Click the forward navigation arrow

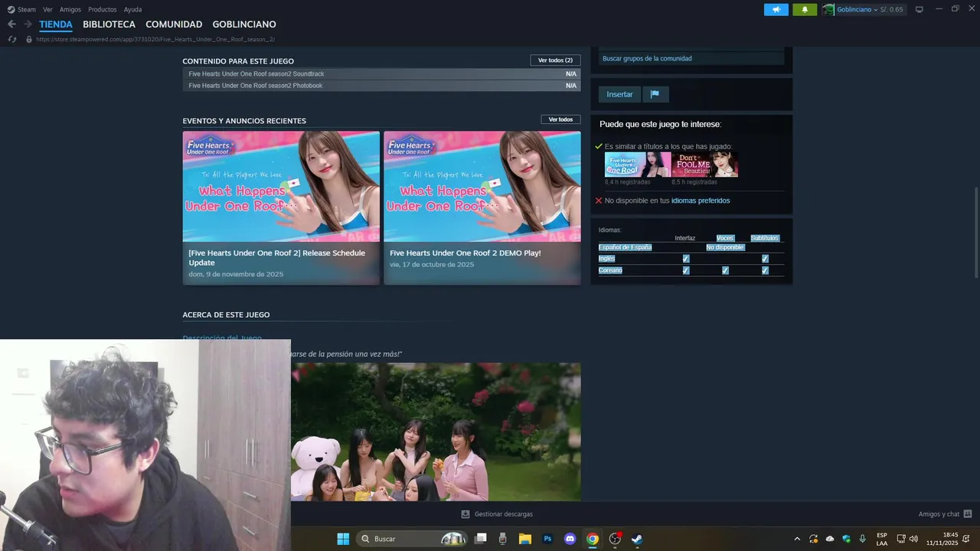pyautogui.click(x=28, y=24)
